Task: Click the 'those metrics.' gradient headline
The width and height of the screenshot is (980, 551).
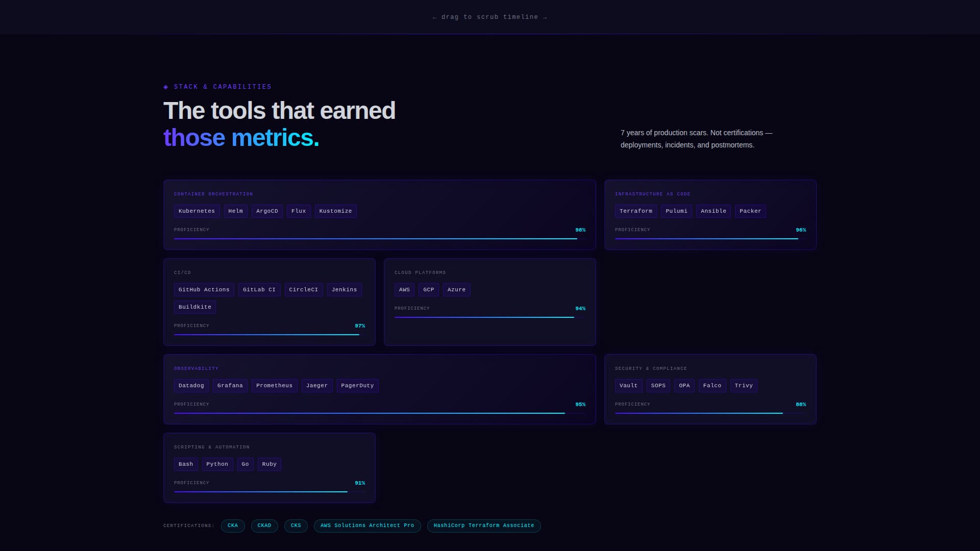Action: click(241, 138)
